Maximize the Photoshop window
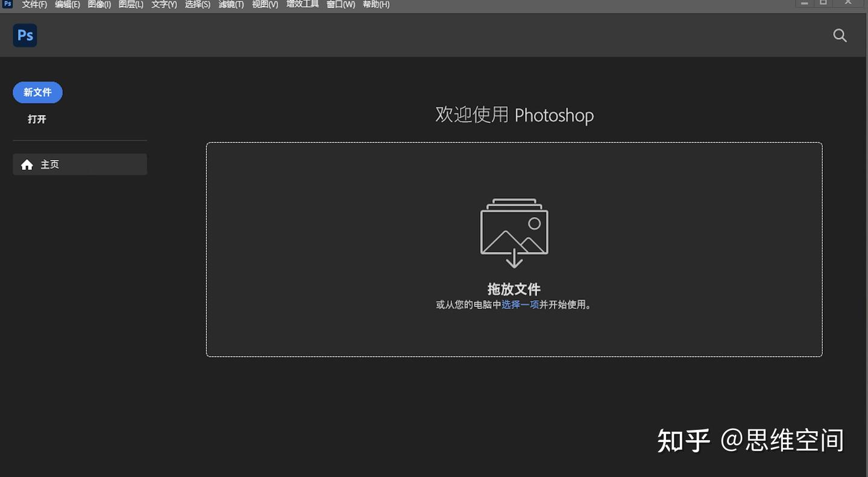Screen dimensions: 868x477 pyautogui.click(x=823, y=3)
